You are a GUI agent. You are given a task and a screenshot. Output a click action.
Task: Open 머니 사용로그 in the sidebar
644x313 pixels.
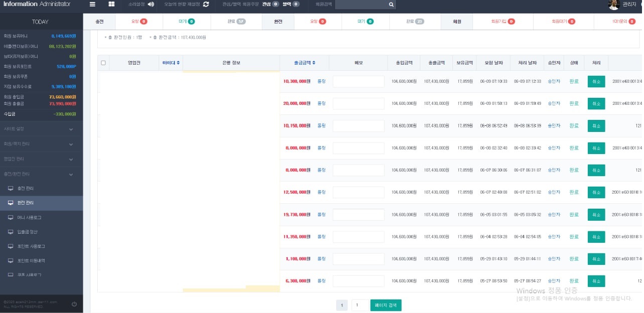(29, 218)
